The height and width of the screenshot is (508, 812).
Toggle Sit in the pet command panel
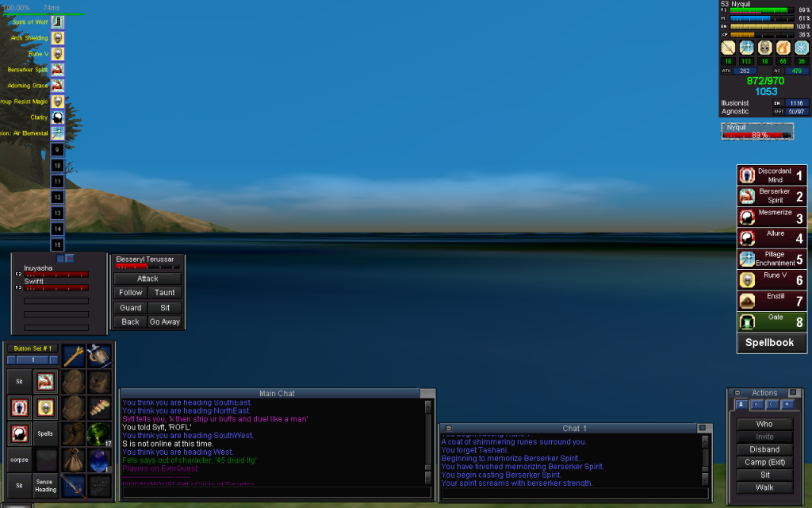165,308
